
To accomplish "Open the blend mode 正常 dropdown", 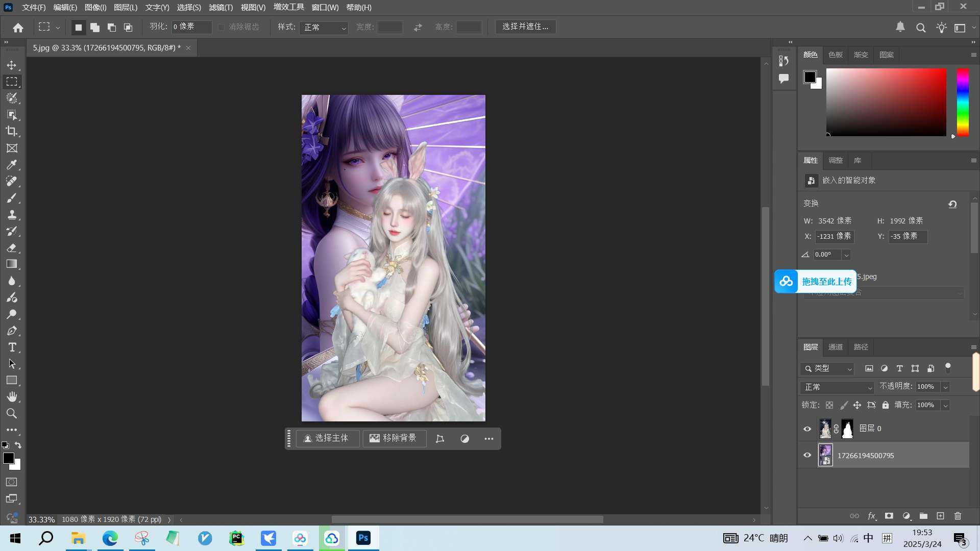I will point(837,387).
